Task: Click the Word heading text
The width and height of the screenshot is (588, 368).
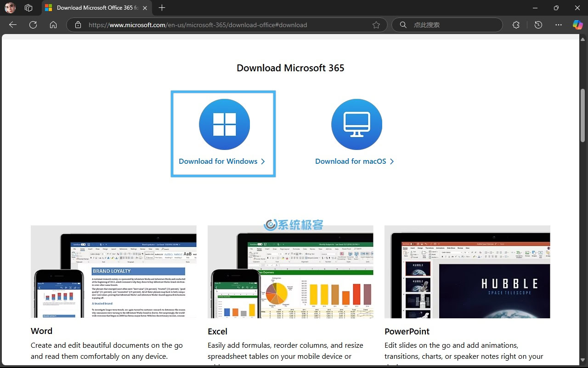Action: (x=41, y=331)
